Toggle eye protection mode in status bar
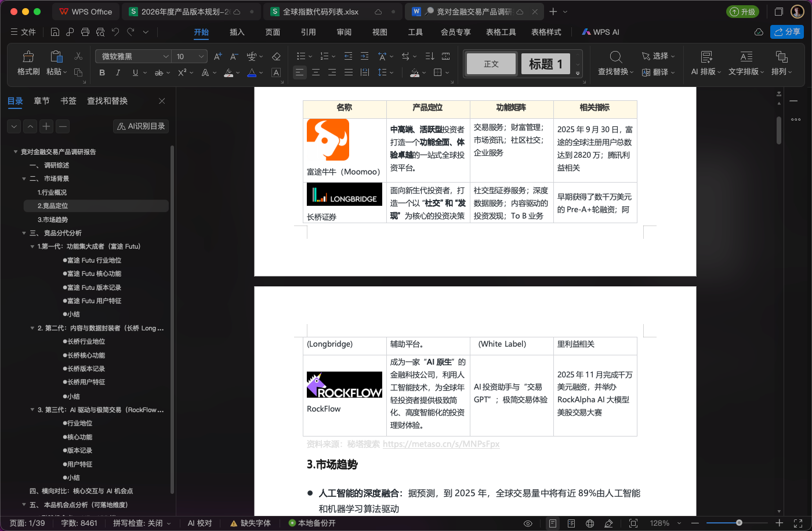The height and width of the screenshot is (531, 812). tap(528, 523)
